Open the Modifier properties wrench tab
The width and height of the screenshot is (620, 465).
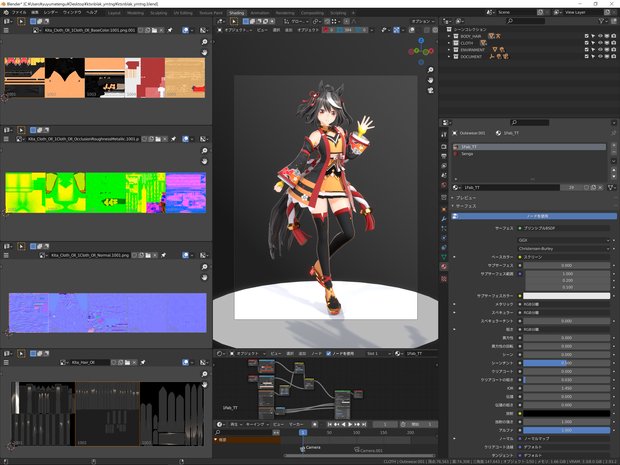click(444, 219)
